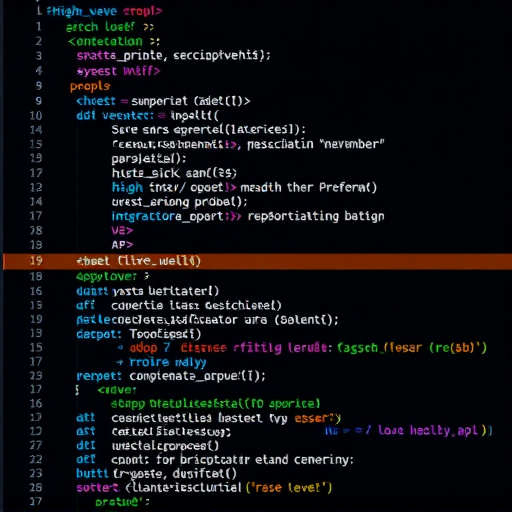Viewport: 512px width, 512px height.
Task: Click the purple text 'love heclty_apl'
Action: (428, 430)
